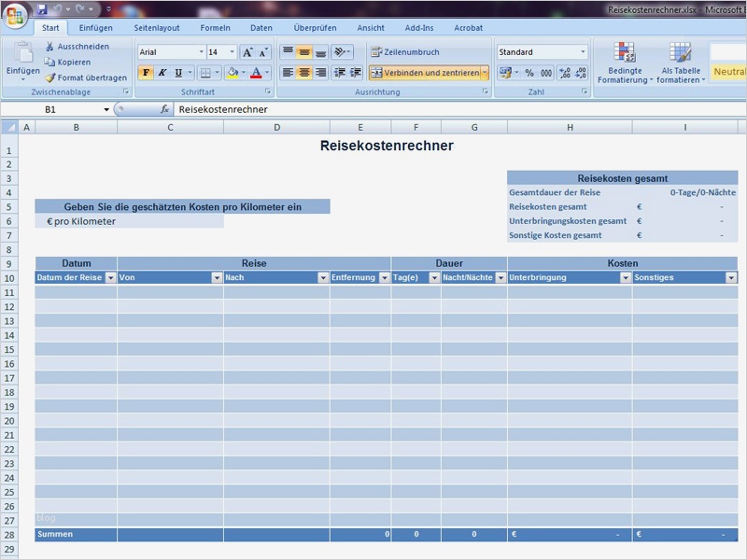This screenshot has height=560, width=747.
Task: Open Als Tabelle formatieren gallery
Action: 681,63
